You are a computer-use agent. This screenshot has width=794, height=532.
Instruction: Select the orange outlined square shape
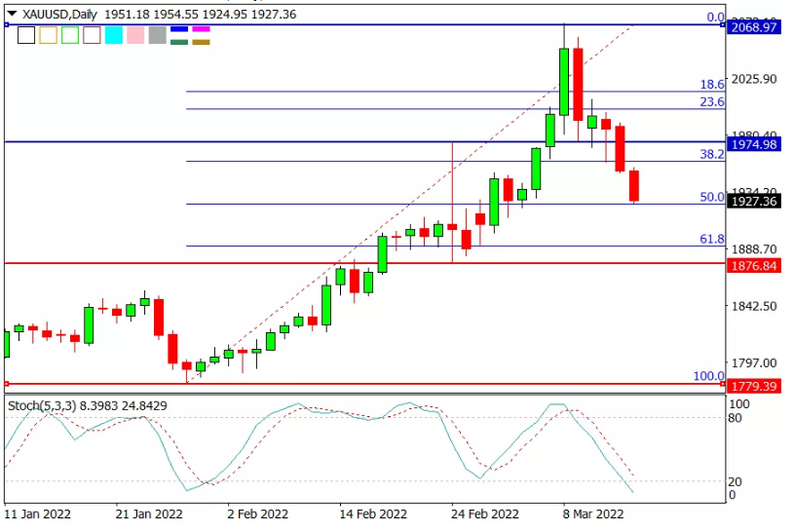click(48, 35)
